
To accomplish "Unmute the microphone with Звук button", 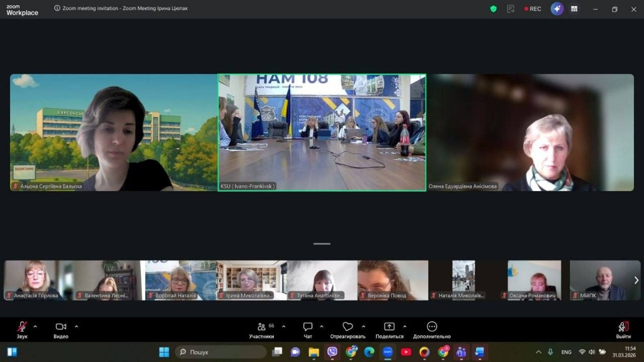I will click(22, 330).
